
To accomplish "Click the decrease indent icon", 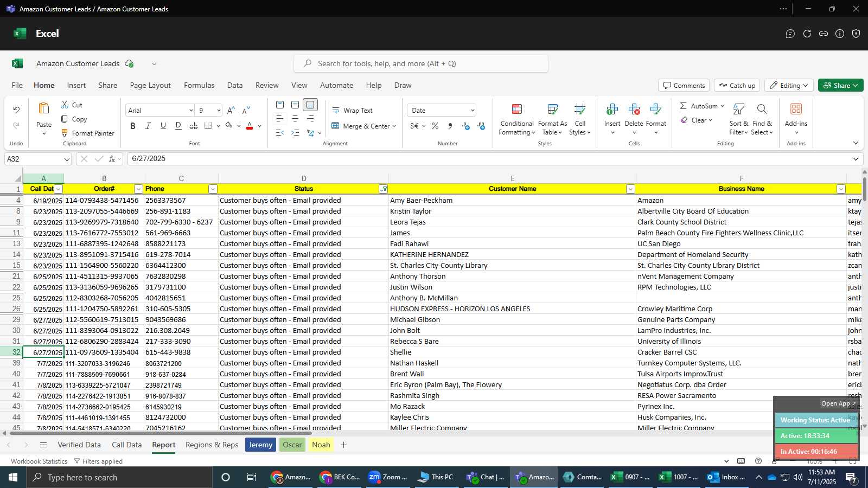I will pyautogui.click(x=280, y=133).
